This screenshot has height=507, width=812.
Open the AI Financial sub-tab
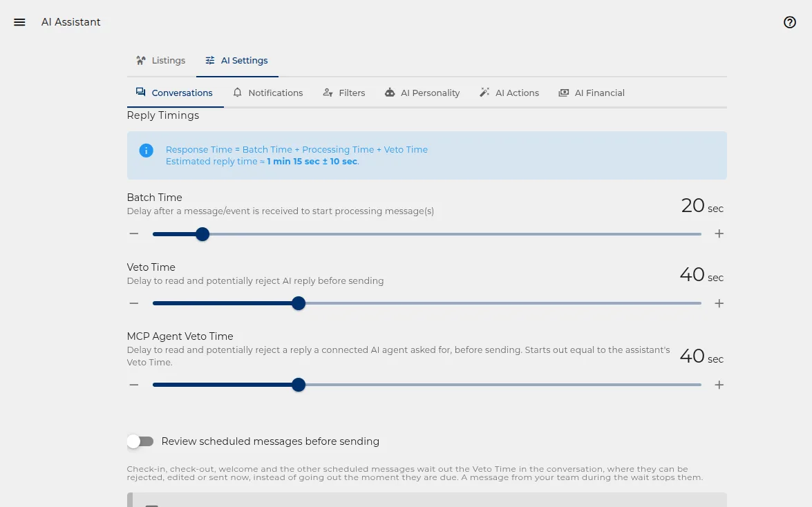[x=592, y=93]
